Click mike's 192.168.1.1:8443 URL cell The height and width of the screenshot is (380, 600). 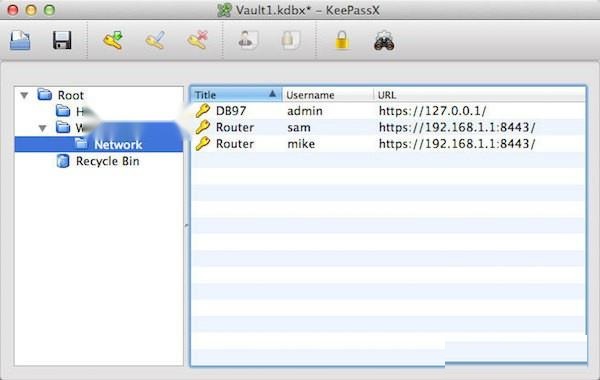[457, 144]
